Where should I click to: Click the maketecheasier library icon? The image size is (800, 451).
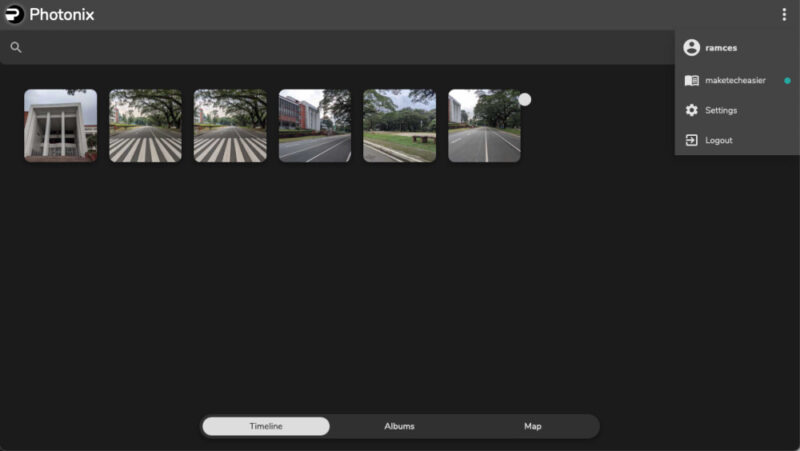[692, 80]
